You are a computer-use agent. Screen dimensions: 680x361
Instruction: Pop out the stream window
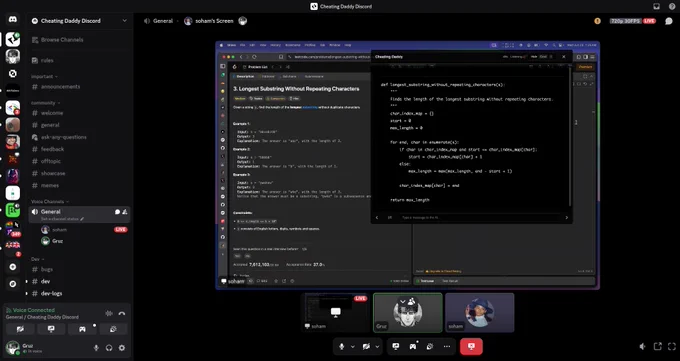pos(657,346)
